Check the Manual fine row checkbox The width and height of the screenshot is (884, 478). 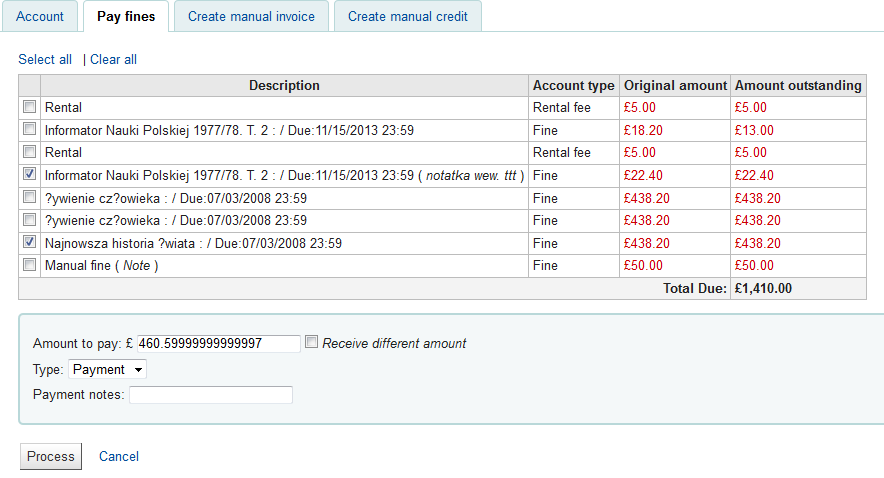click(x=30, y=265)
